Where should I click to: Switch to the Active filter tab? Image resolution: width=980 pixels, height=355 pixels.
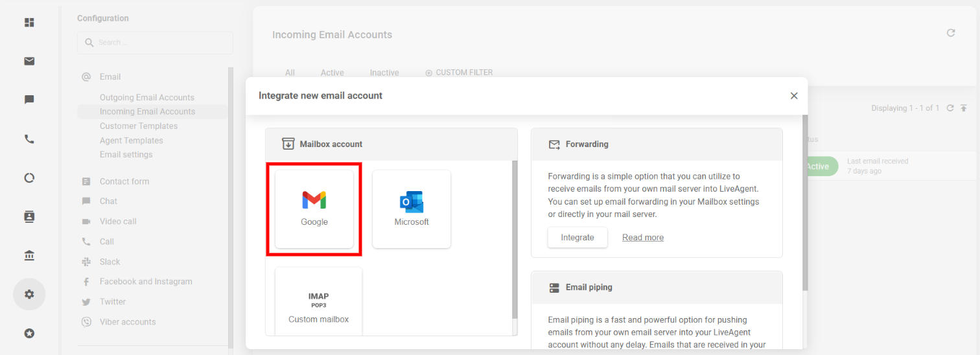click(x=332, y=73)
